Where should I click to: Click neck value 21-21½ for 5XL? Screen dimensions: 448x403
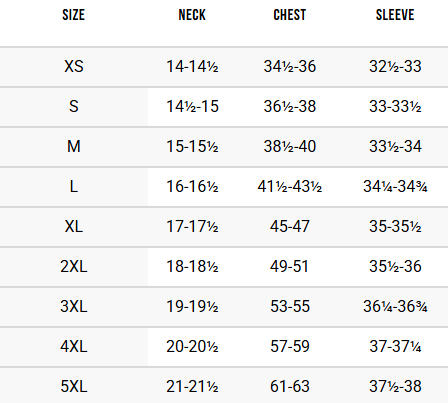(192, 386)
